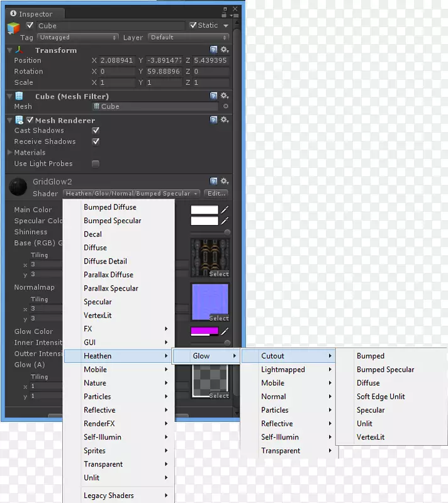
Task: Click the Mesh Filter gear settings icon
Action: [224, 96]
